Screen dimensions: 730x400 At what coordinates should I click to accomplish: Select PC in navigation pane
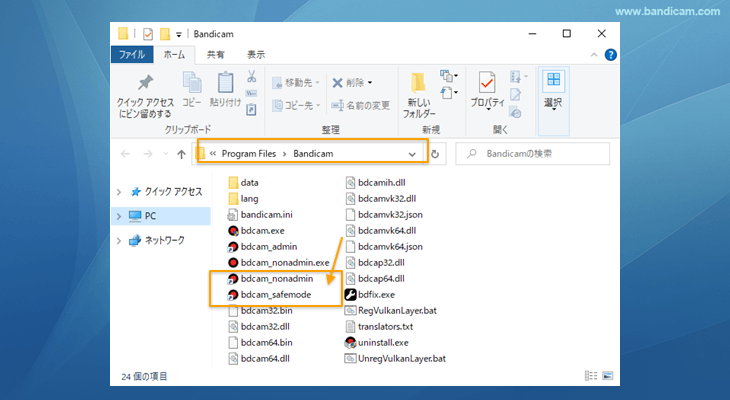161,216
